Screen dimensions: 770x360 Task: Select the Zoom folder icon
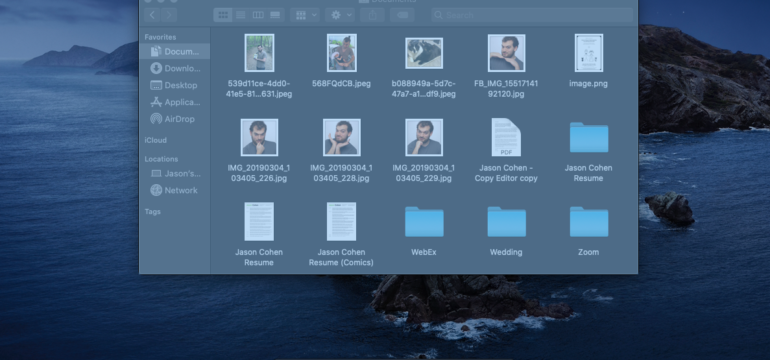click(589, 222)
